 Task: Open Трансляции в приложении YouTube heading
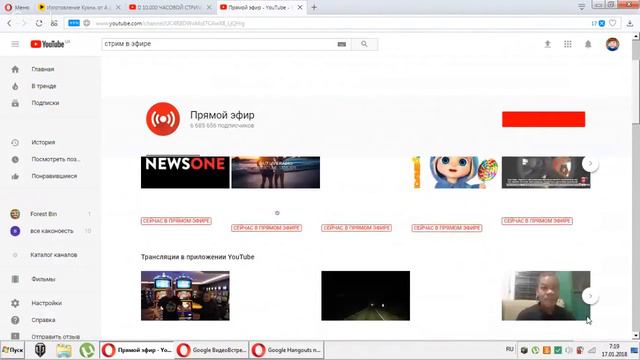pyautogui.click(x=198, y=257)
